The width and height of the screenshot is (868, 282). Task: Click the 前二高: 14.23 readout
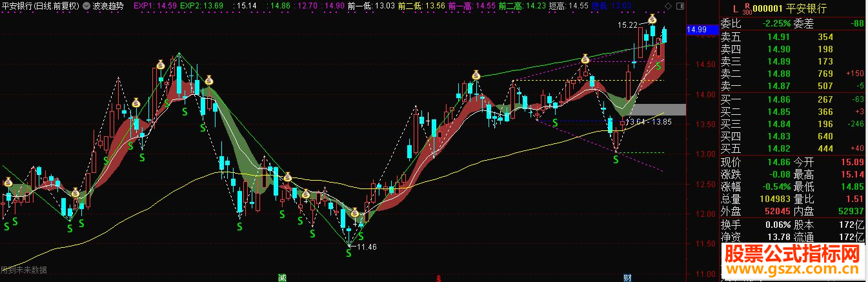tap(522, 5)
